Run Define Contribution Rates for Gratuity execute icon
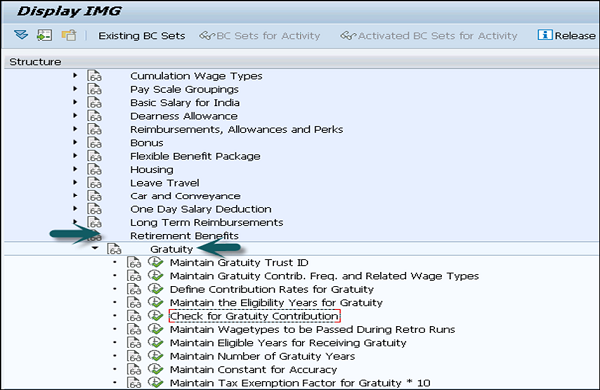The width and height of the screenshot is (600, 390). (155, 289)
